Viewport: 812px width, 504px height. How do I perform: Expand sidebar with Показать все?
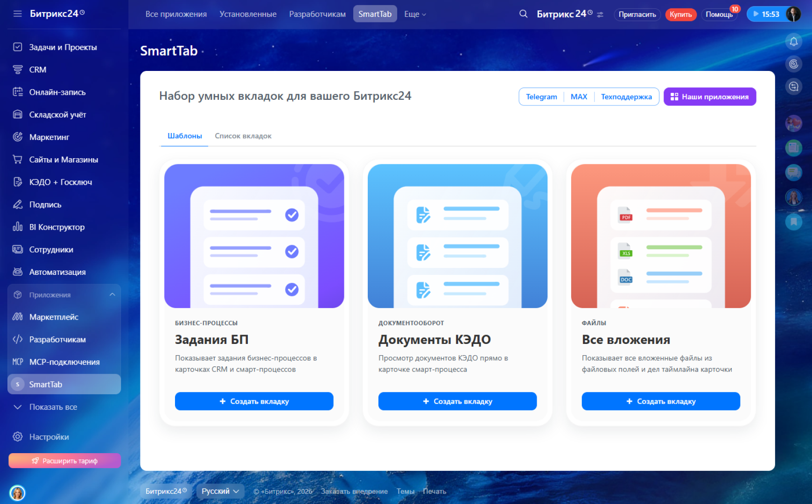click(x=64, y=407)
